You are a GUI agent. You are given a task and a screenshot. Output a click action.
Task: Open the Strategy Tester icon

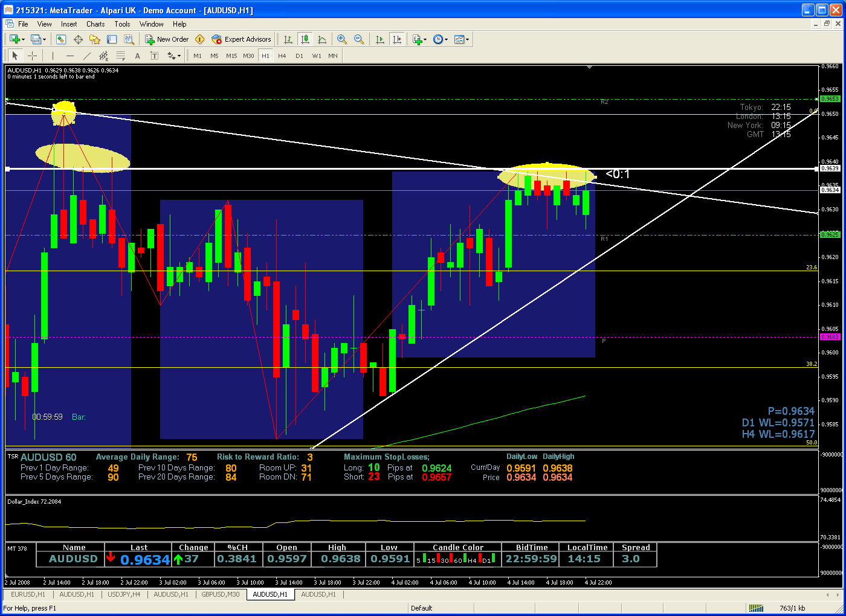click(x=129, y=39)
